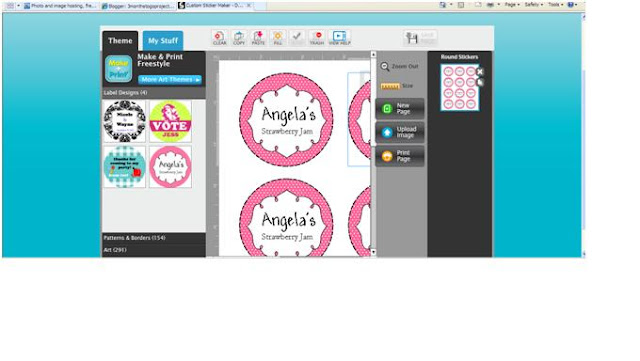Click the canvas scrollbar down arrow
This screenshot has height=361, width=640.
pos(373,252)
